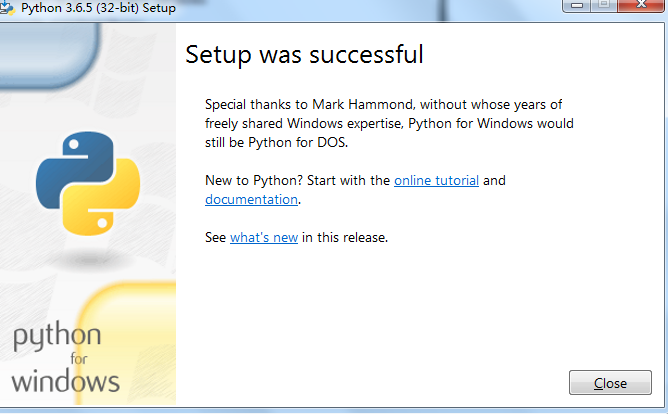Viewport: 668px width, 414px height.
Task: Click the 'still be Python for DOS.' line
Action: click(x=276, y=142)
